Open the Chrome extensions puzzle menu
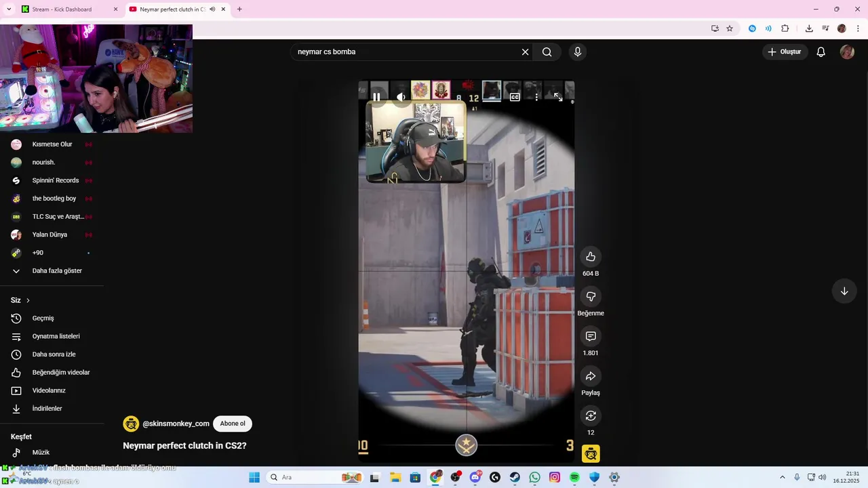Viewport: 868px width, 488px height. tap(785, 28)
